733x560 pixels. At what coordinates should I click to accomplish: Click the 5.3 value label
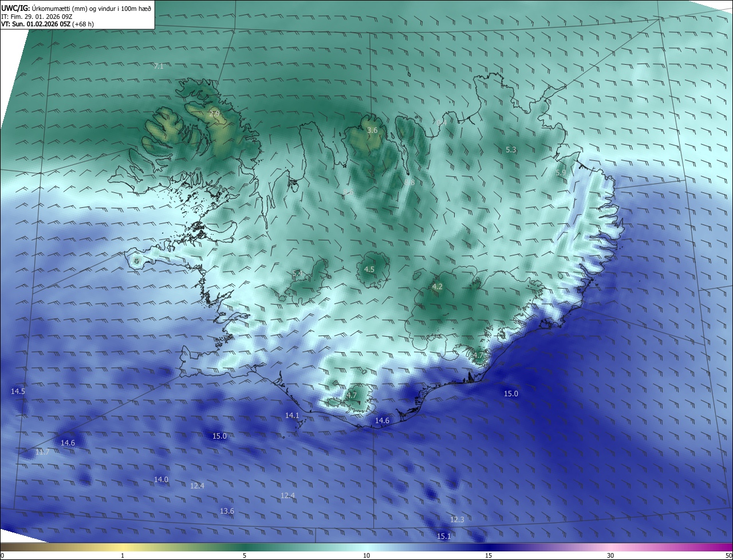(511, 150)
